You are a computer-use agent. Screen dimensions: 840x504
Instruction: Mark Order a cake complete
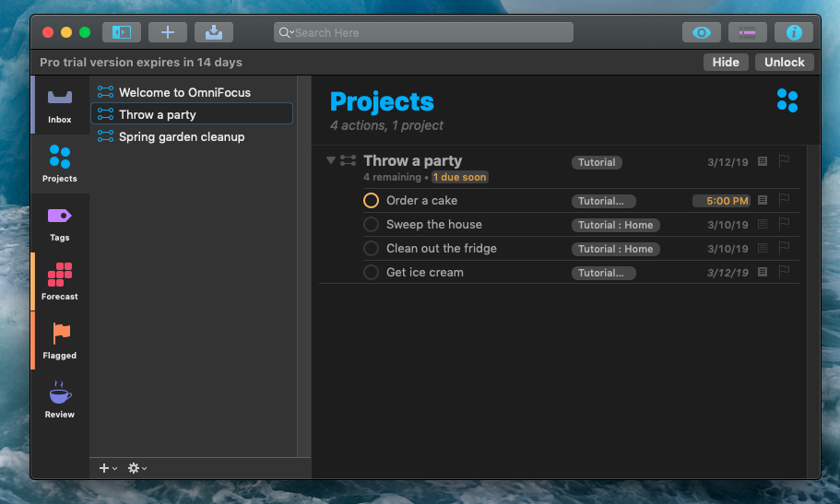(x=371, y=200)
